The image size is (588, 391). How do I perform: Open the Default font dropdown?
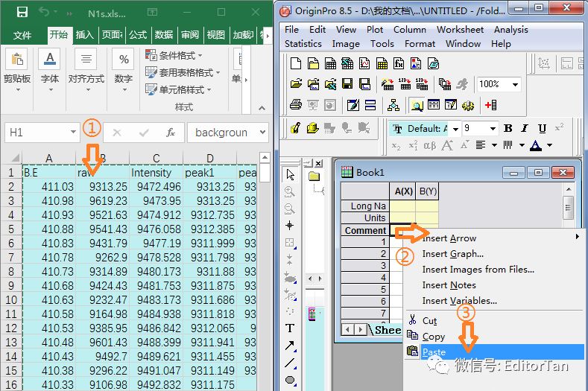click(455, 129)
